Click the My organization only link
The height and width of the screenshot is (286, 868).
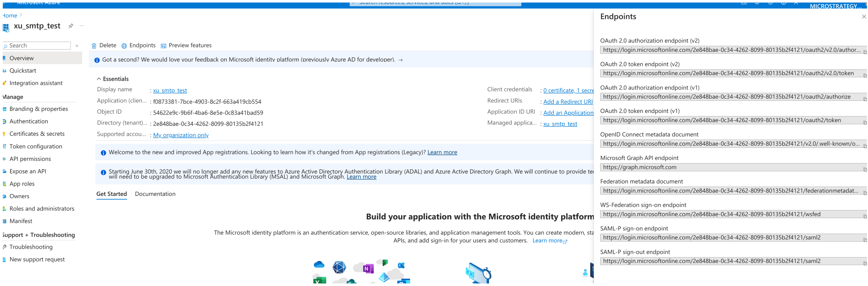tap(181, 135)
